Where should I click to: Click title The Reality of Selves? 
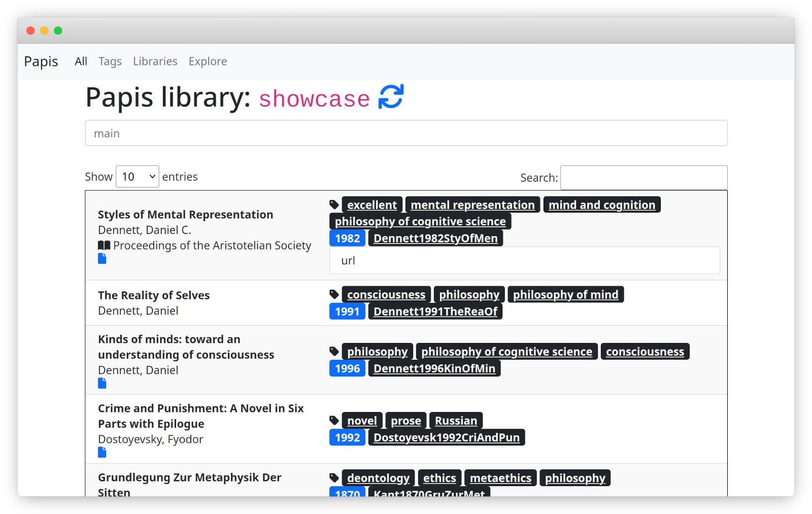(x=154, y=295)
